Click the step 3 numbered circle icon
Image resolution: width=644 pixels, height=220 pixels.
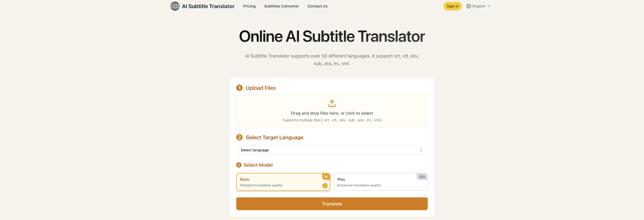pyautogui.click(x=239, y=165)
